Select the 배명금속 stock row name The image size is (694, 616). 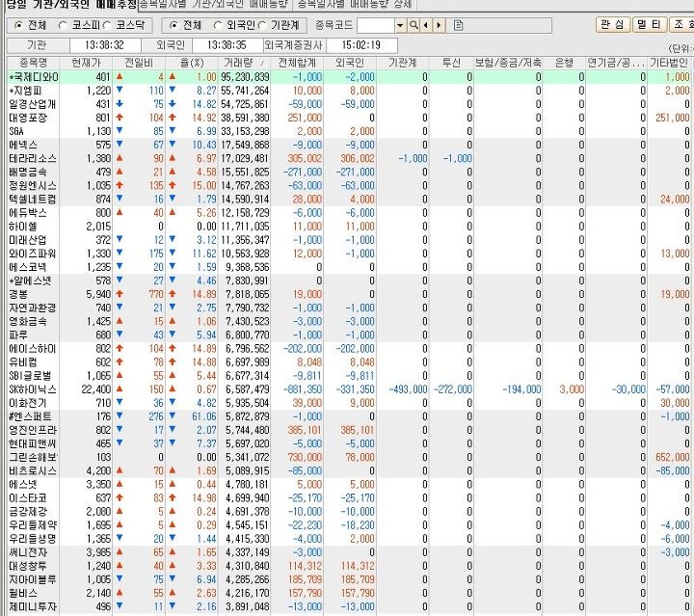[x=28, y=173]
